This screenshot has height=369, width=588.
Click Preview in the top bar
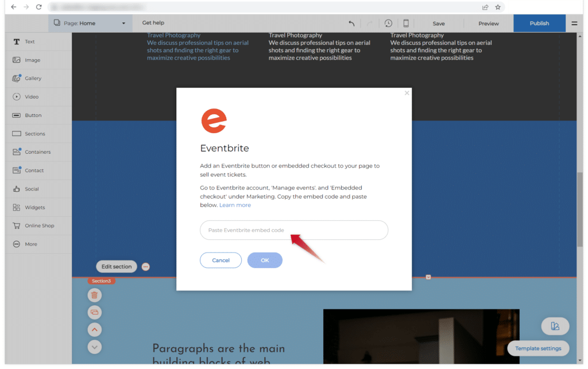[488, 24]
